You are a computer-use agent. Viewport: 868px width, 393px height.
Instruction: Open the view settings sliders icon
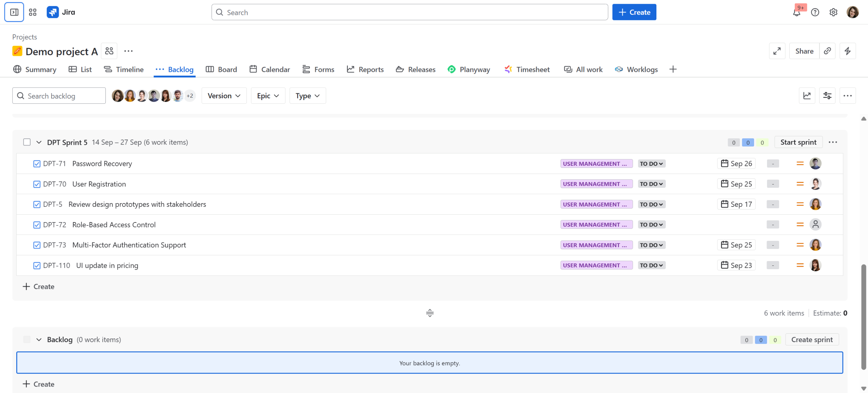point(827,96)
